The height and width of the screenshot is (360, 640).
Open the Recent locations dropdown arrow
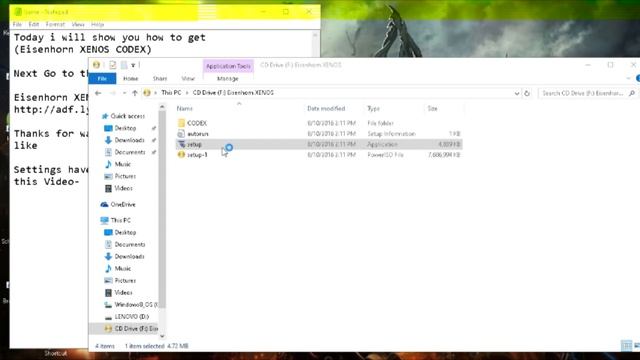click(124, 93)
